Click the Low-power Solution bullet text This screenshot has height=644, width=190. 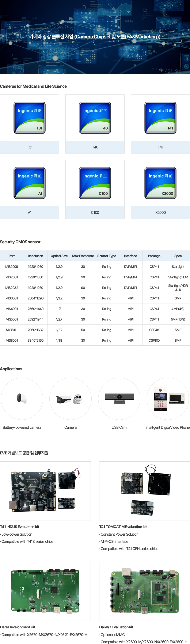tap(16, 534)
